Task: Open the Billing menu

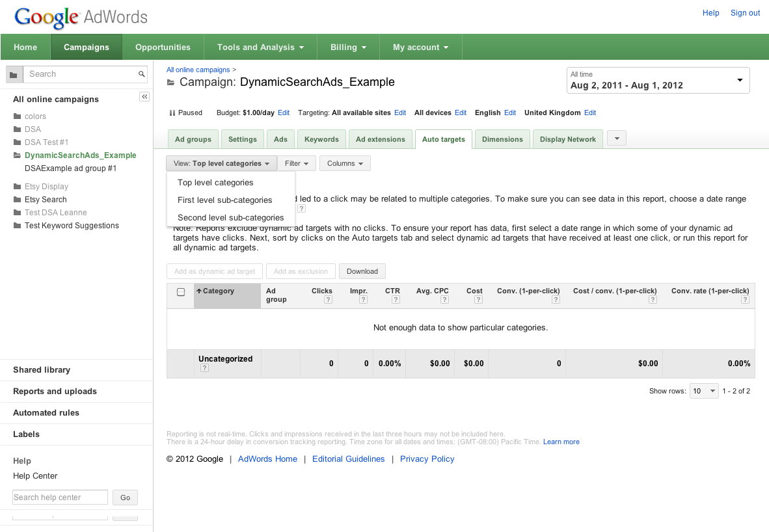Action: coord(348,47)
